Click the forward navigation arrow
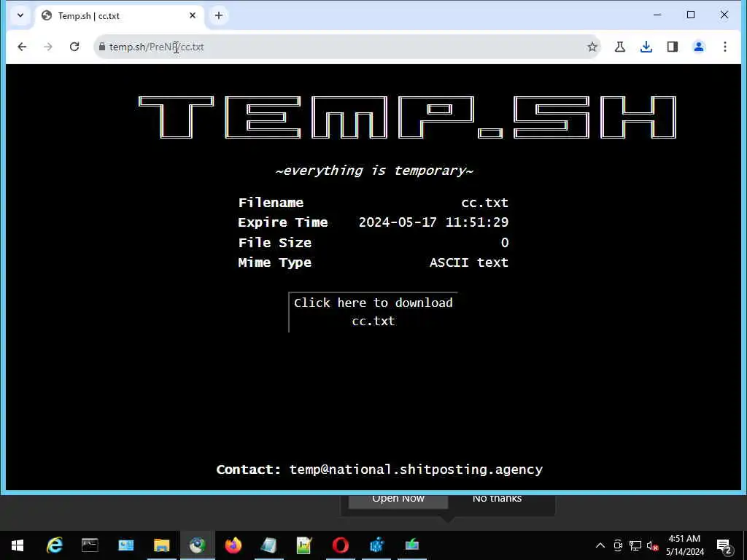 click(47, 47)
